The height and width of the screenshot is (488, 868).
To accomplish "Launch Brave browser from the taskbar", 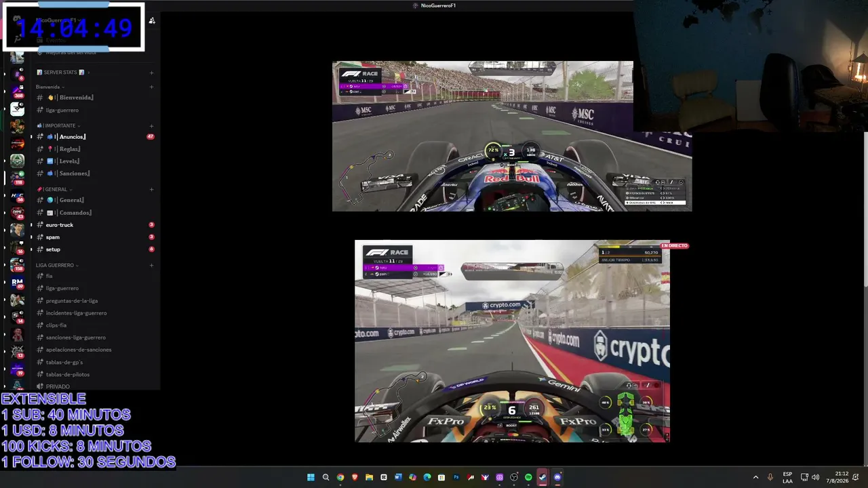I will (355, 477).
